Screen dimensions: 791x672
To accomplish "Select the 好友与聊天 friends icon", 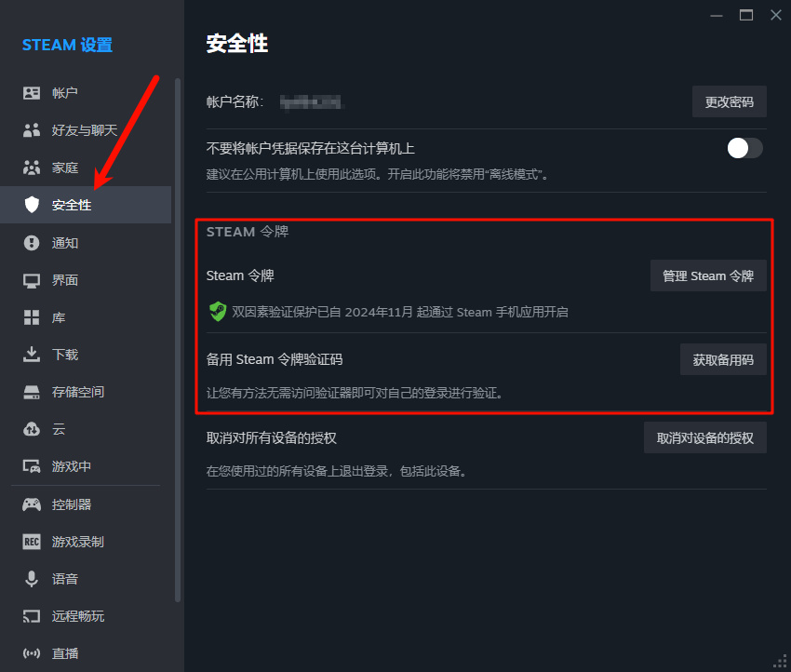I will point(32,130).
